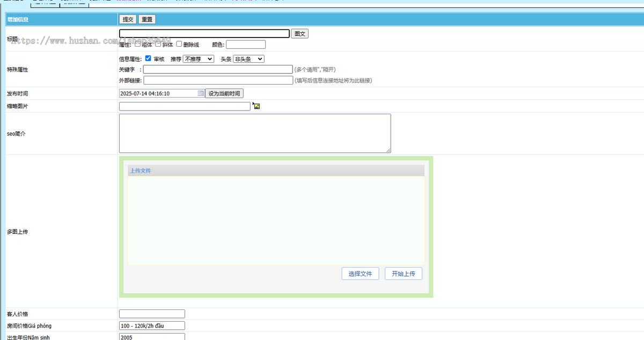Click the birth year field showing 2005
The height and width of the screenshot is (340, 644).
(152, 337)
